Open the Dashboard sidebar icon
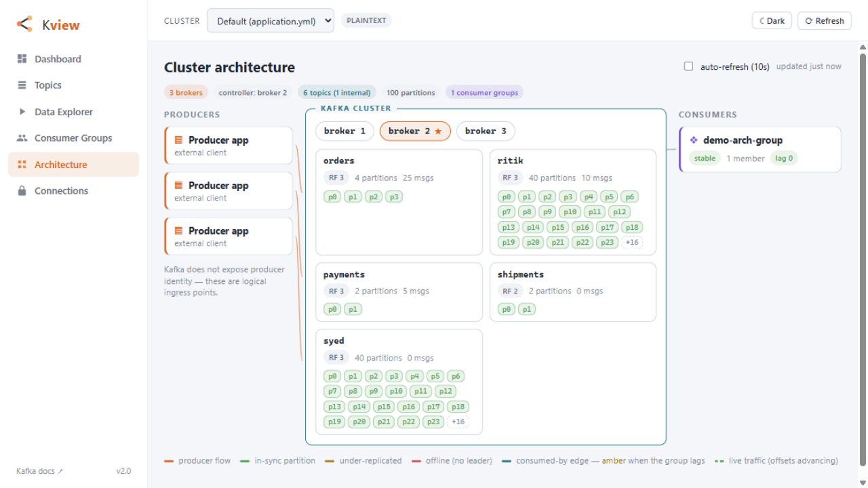Viewport: 868px width, 488px height. (22, 59)
